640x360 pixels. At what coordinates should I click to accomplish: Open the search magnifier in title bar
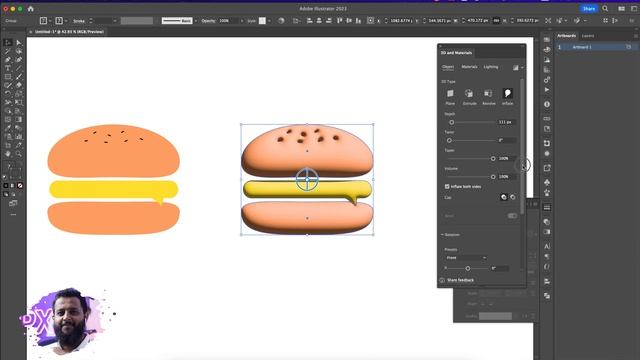tap(605, 9)
